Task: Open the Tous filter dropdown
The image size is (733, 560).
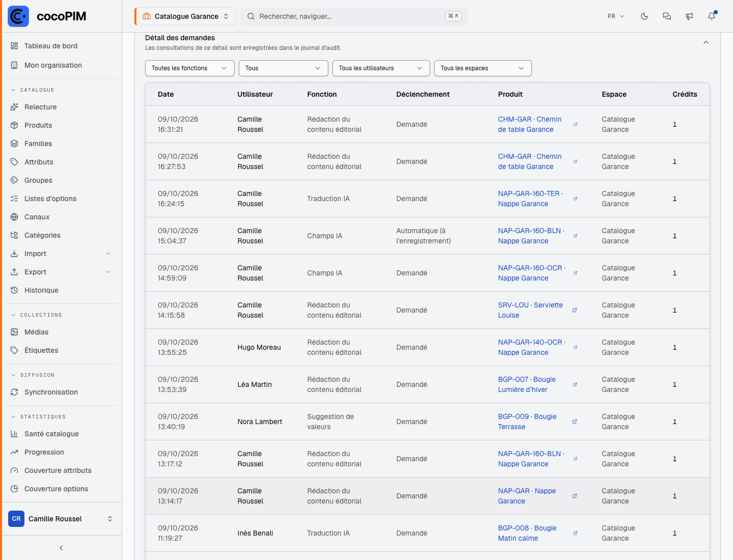Action: pyautogui.click(x=284, y=68)
